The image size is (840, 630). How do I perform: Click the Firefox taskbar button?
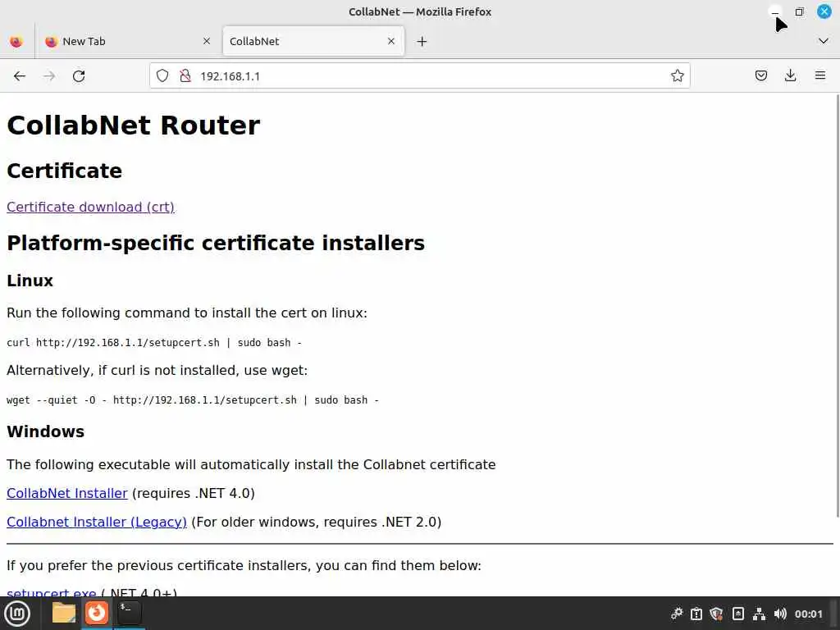(97, 613)
